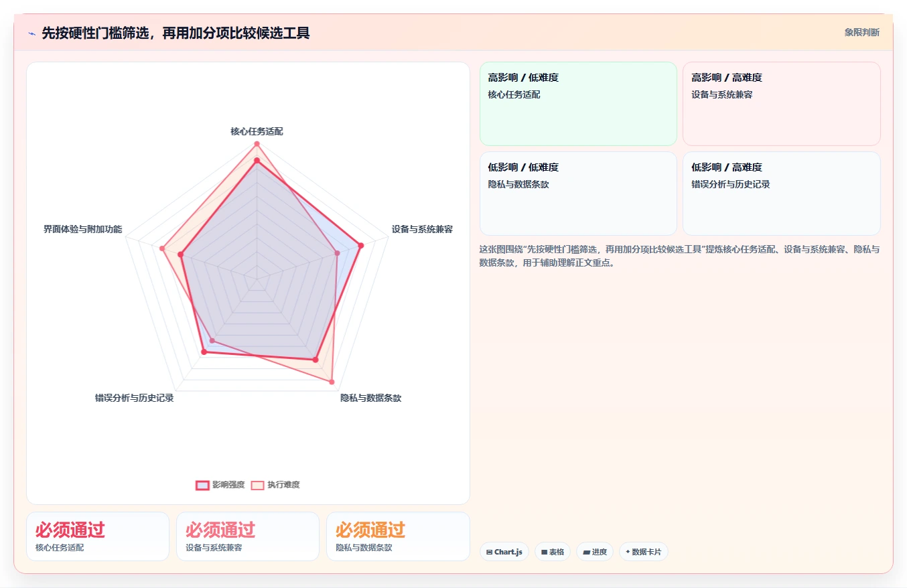Click the 设备与系统兼容 radar axis label
Screen dimensions: 907x588
[422, 229]
